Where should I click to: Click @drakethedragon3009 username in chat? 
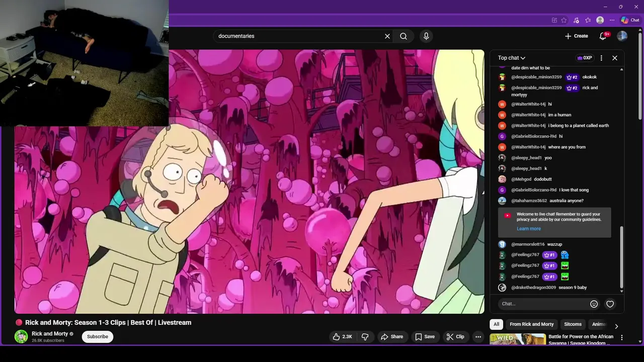[533, 288]
